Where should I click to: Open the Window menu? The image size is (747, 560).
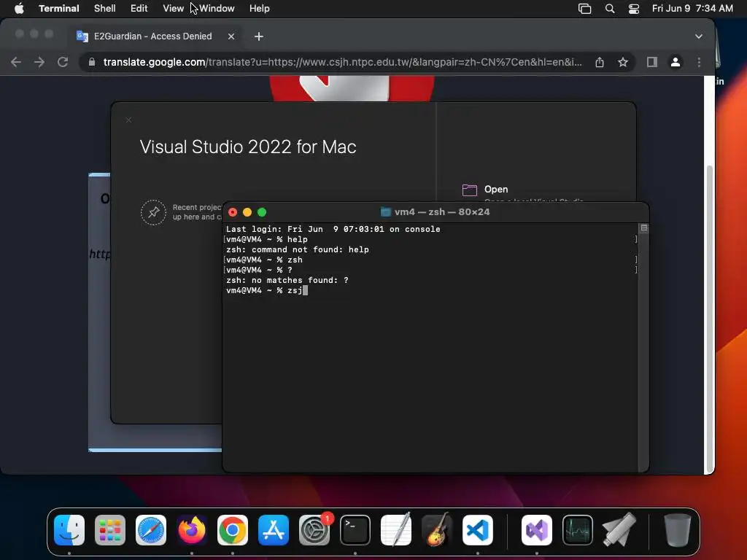click(x=217, y=8)
